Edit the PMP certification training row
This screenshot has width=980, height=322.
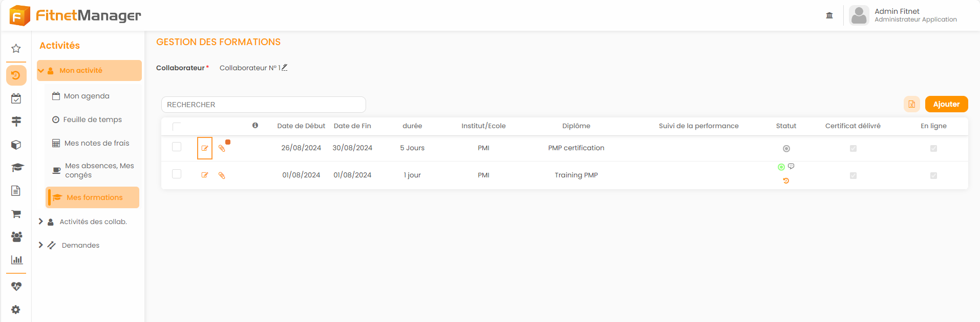coord(205,148)
